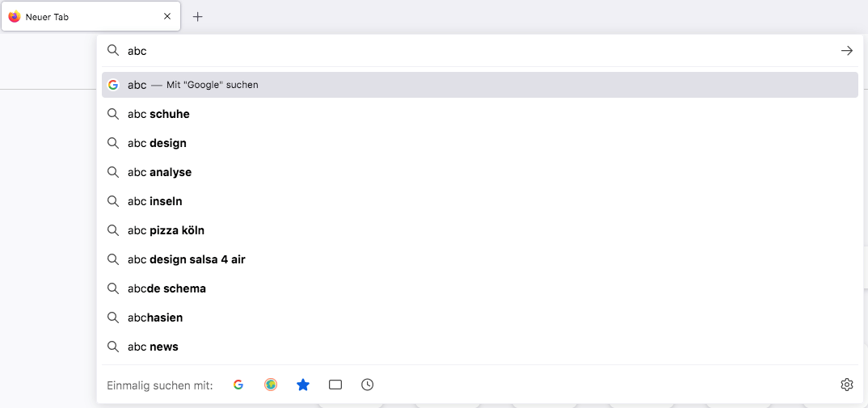
Task: Select suggestion abc design
Action: pos(480,143)
